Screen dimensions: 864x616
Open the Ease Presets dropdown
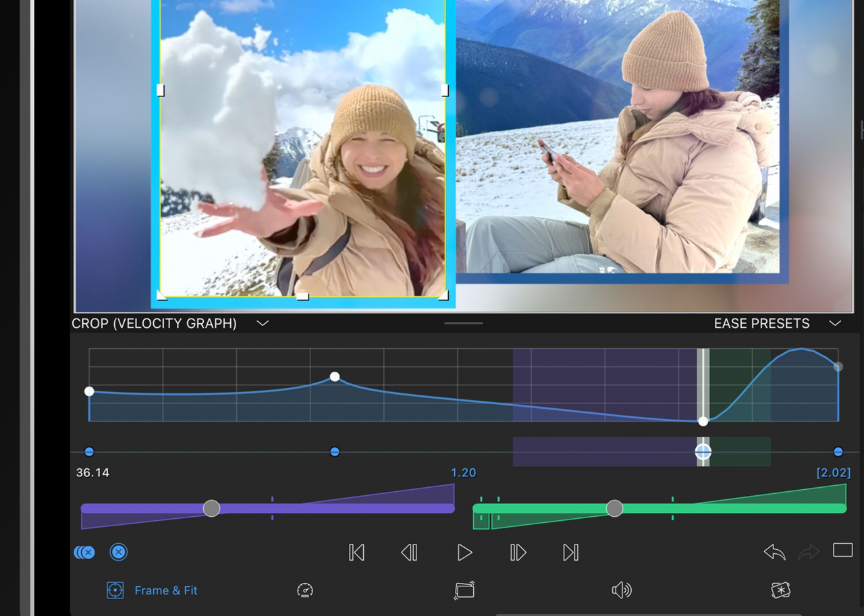click(x=836, y=323)
